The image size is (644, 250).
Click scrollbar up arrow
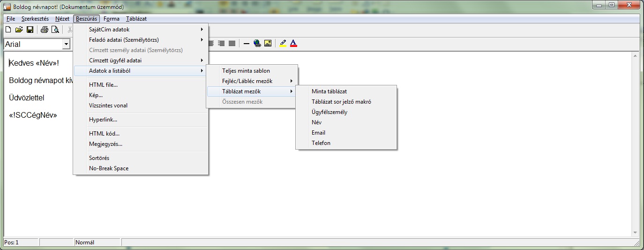[636, 56]
